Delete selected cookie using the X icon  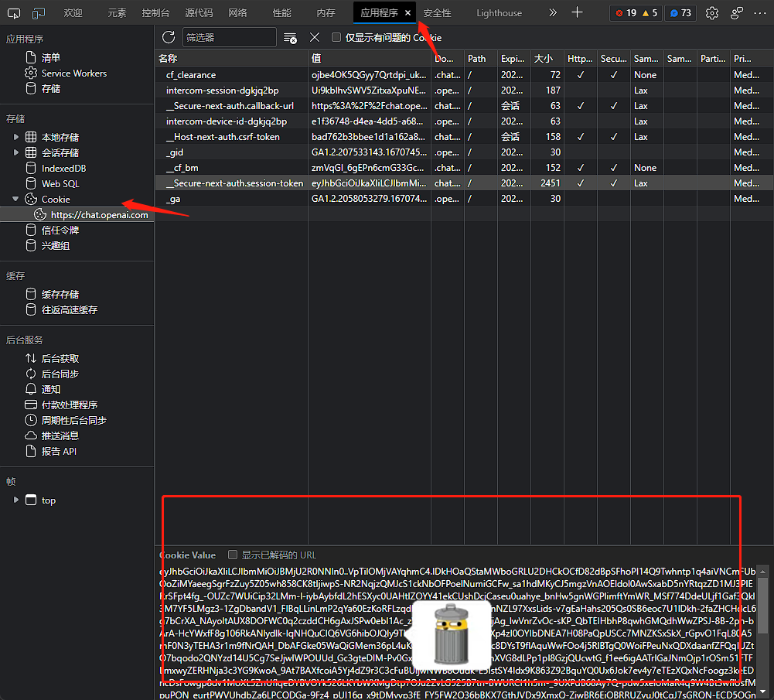point(315,37)
